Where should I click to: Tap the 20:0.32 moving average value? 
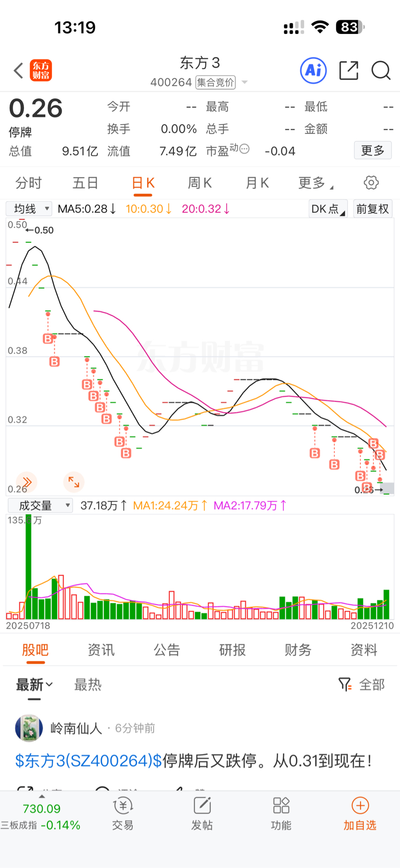pyautogui.click(x=206, y=209)
